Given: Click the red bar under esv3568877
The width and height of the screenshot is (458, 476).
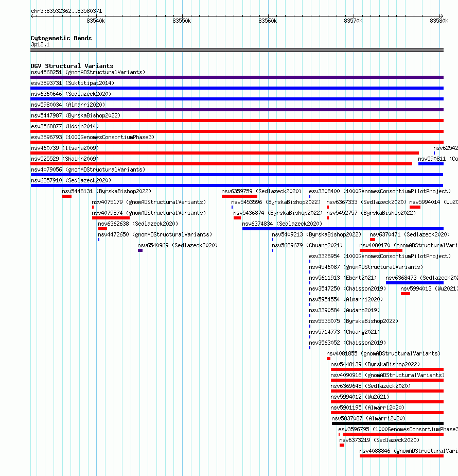Looking at the screenshot, I should point(237,131).
